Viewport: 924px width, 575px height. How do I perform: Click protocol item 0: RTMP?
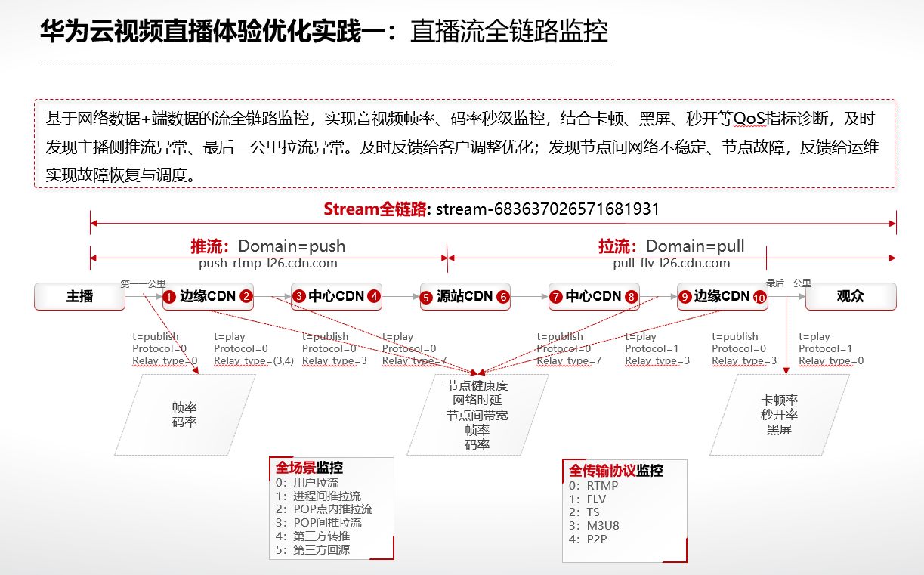pos(594,486)
